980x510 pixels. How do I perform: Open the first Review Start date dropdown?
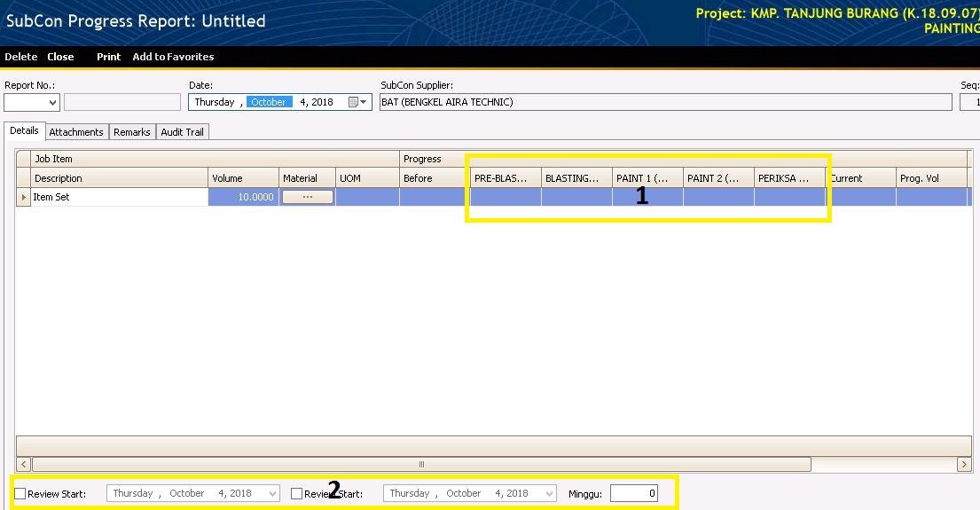272,494
